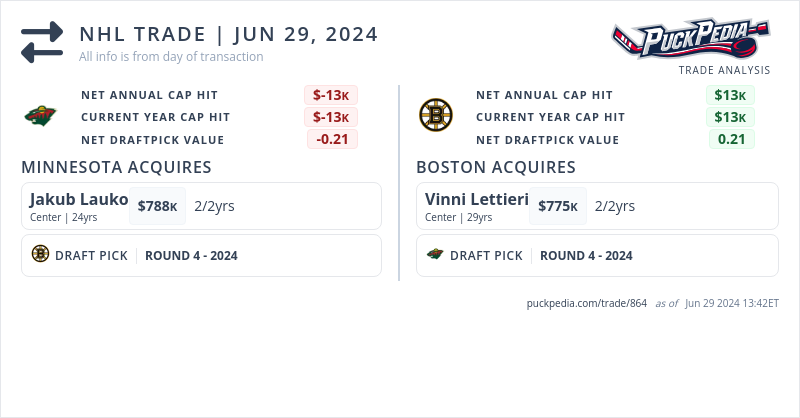Click Minnesota's -0.21 net draft pick value
Image resolution: width=800 pixels, height=418 pixels.
tap(332, 139)
